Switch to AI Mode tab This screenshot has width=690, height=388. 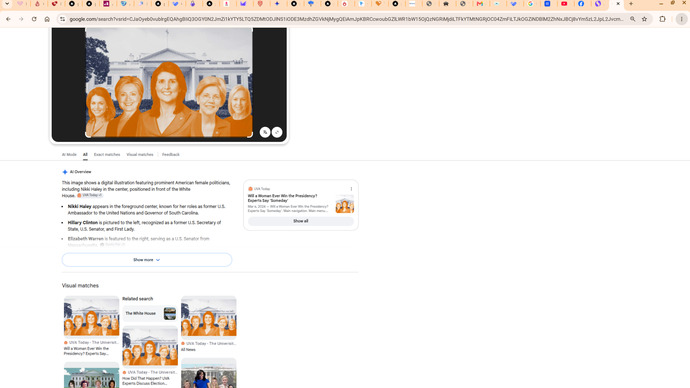point(69,155)
